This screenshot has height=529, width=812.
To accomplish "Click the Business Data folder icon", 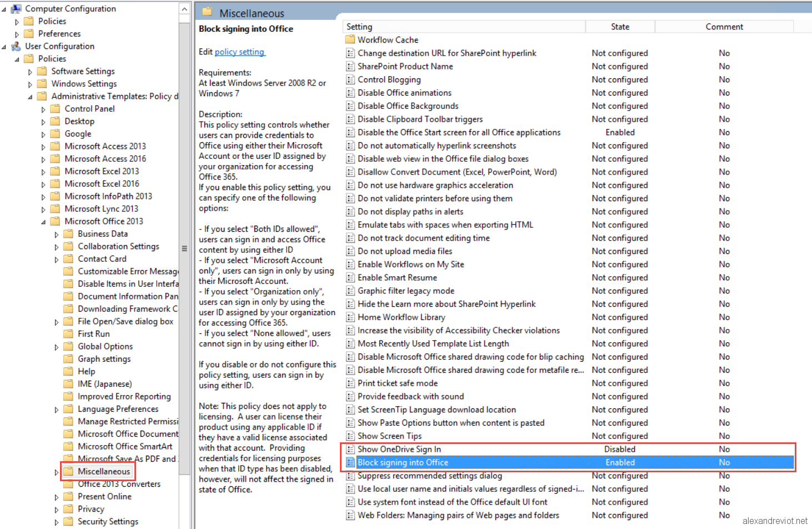I will 68,234.
